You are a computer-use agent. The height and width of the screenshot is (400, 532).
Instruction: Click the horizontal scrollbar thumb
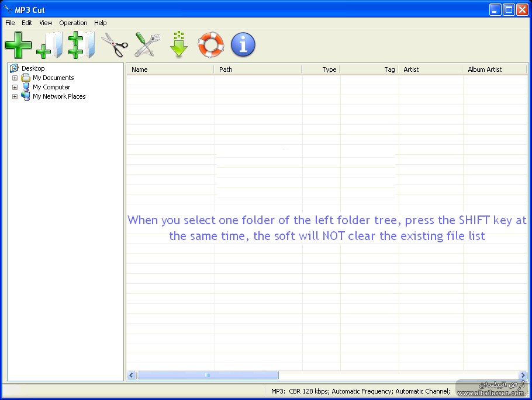tap(207, 375)
